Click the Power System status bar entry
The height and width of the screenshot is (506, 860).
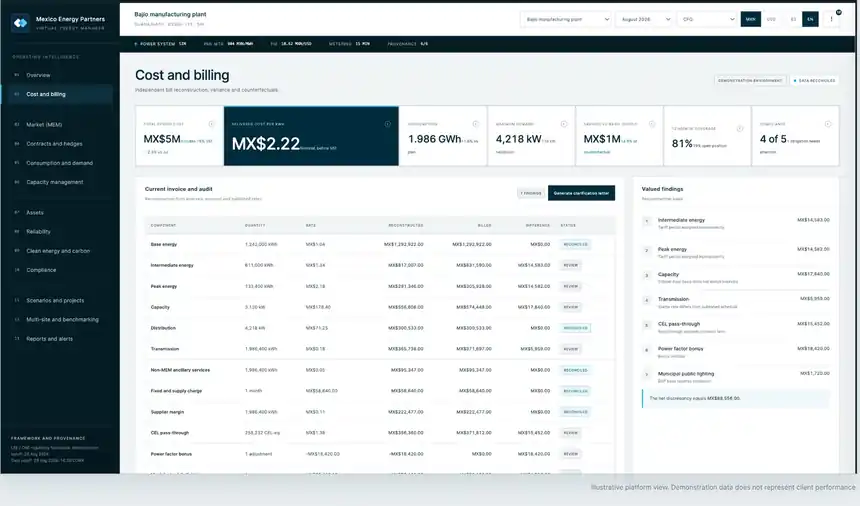point(160,44)
